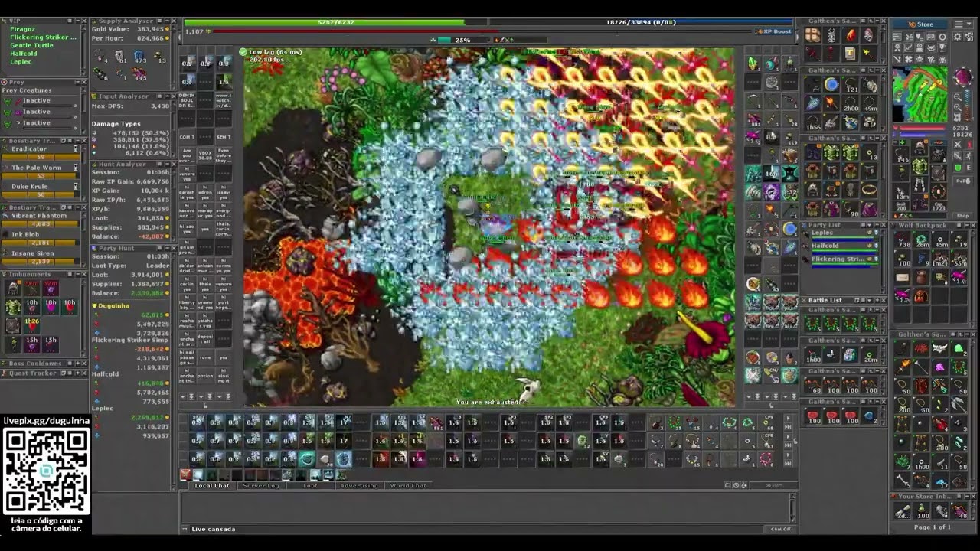Viewport: 980px width, 551px height.
Task: Collapse the Supply Analyser panel
Action: (x=168, y=21)
